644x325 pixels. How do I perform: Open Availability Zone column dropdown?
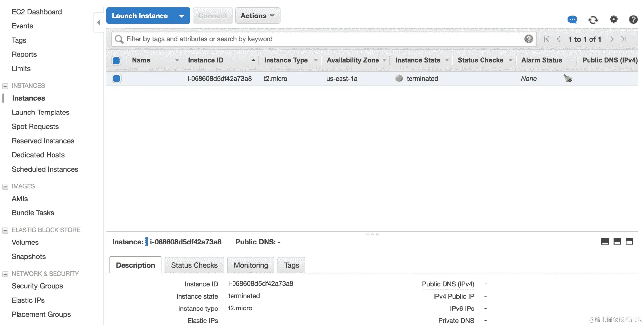click(x=384, y=60)
